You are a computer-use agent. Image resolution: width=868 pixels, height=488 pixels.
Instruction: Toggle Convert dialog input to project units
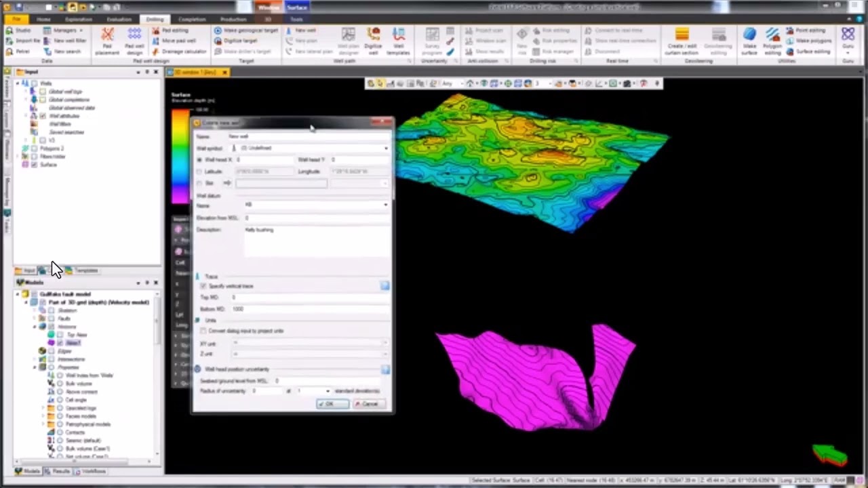(x=203, y=331)
